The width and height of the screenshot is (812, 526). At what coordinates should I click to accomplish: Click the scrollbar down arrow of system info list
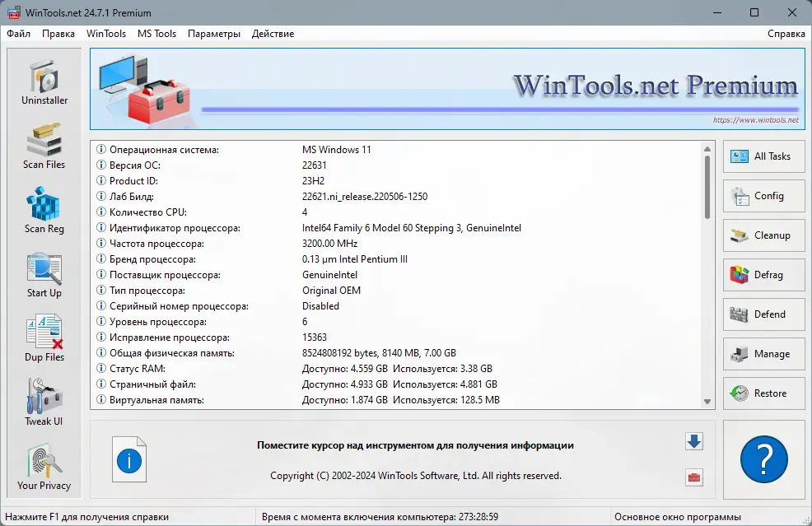point(706,401)
